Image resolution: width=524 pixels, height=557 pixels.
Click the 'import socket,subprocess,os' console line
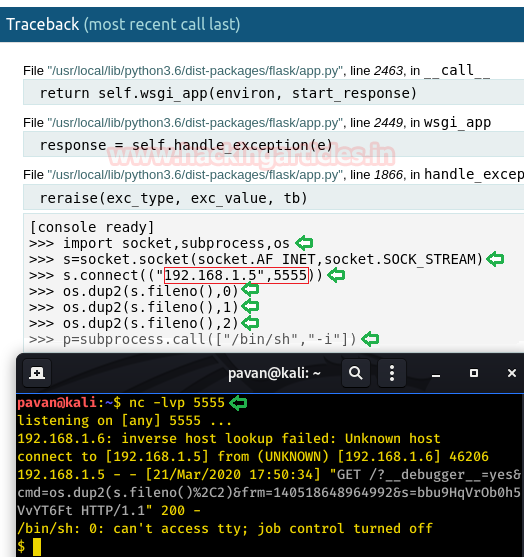[x=160, y=243]
